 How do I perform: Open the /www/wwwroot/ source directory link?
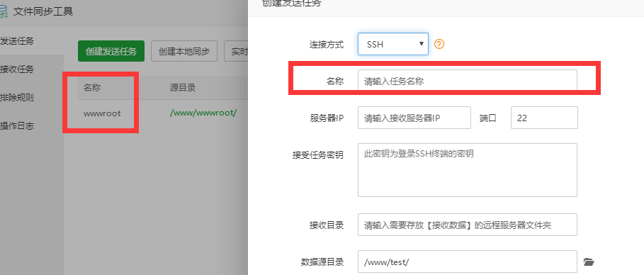point(203,113)
